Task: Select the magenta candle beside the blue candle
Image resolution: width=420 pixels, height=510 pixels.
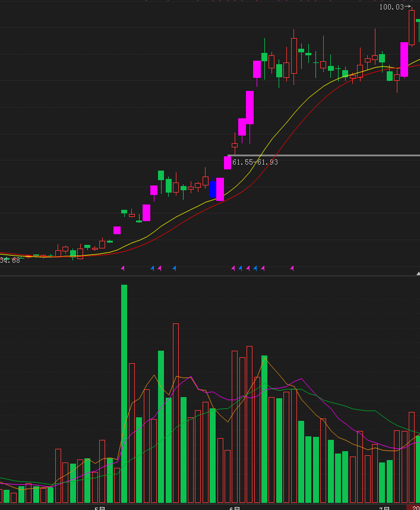Action: (220, 189)
